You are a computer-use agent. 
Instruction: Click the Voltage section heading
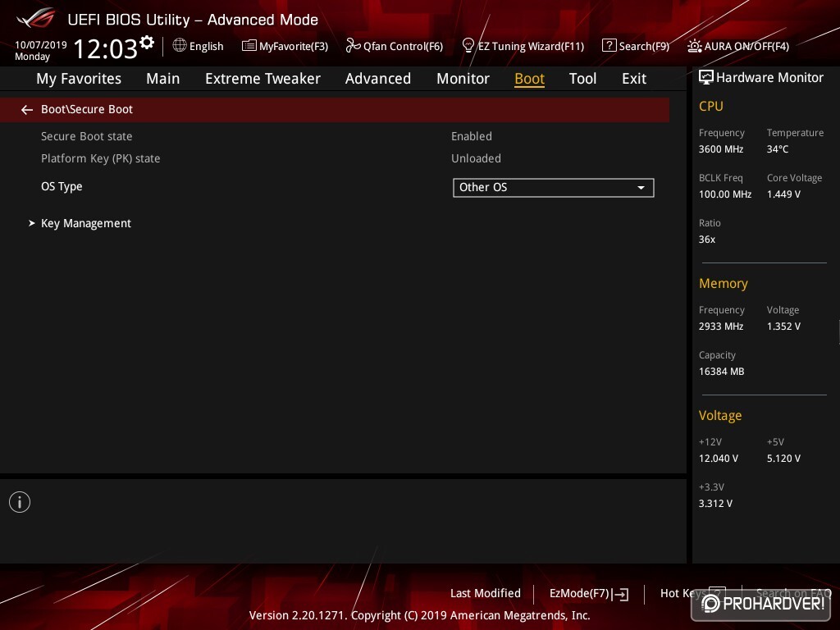click(x=720, y=416)
